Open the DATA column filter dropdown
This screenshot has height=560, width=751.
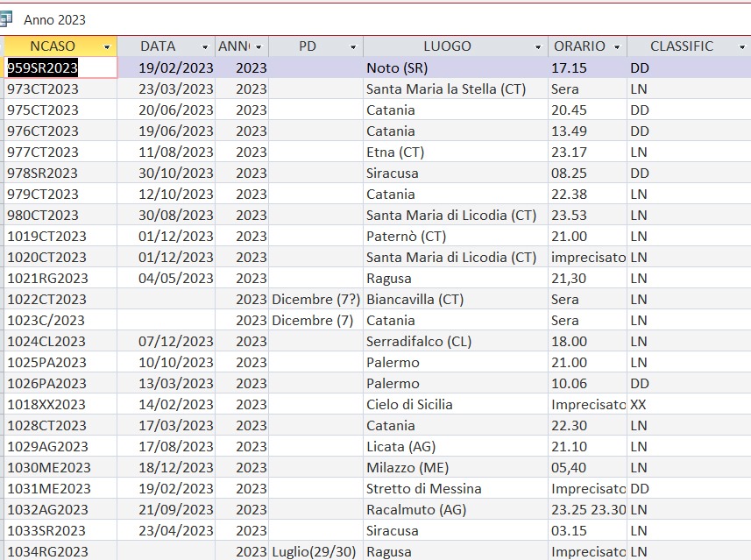click(205, 47)
